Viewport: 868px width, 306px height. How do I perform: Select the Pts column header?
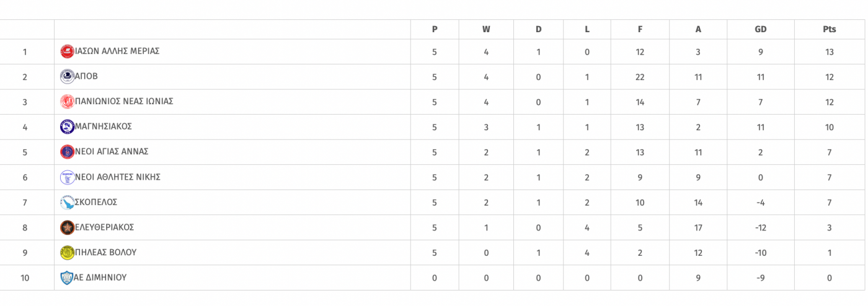tap(830, 29)
